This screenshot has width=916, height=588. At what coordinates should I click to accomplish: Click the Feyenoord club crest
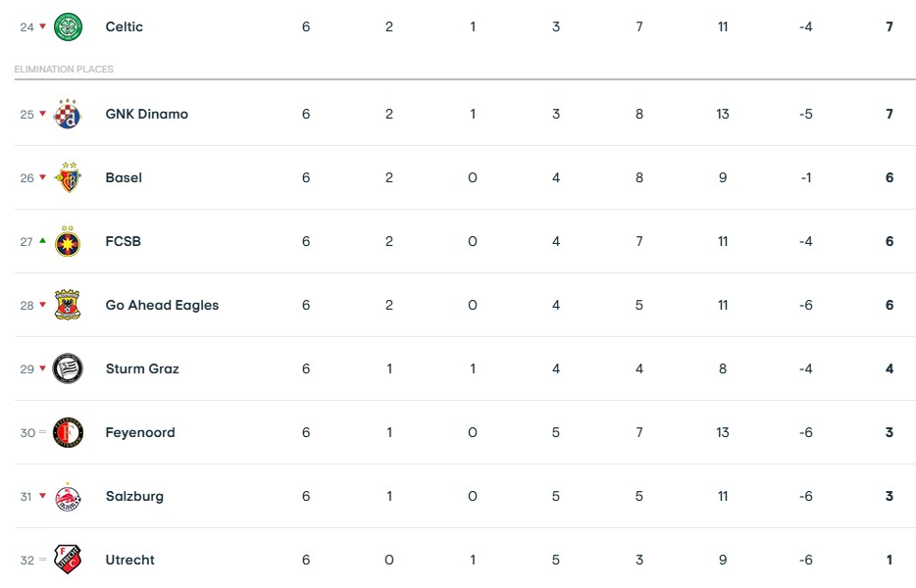coord(68,432)
